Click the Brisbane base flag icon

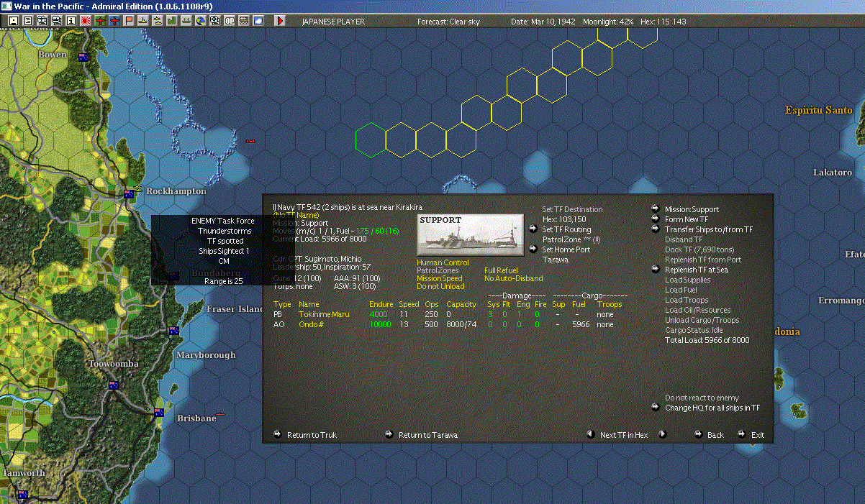tap(159, 413)
